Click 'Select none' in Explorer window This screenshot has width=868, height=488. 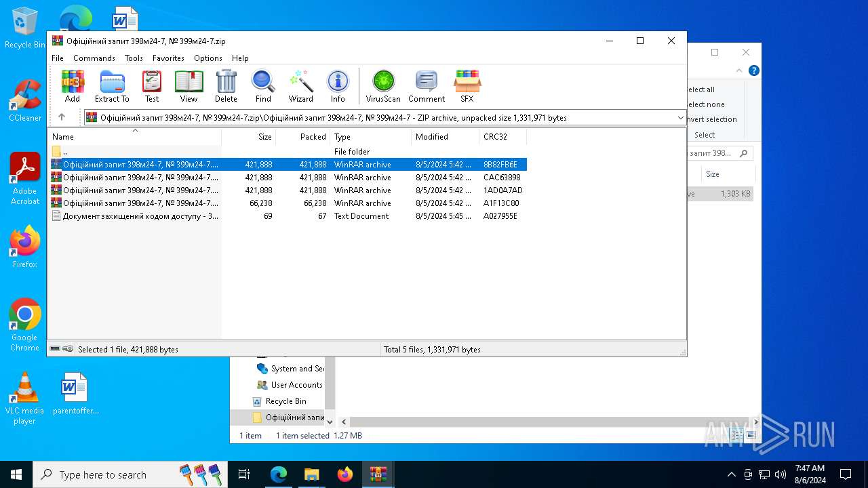tap(706, 104)
